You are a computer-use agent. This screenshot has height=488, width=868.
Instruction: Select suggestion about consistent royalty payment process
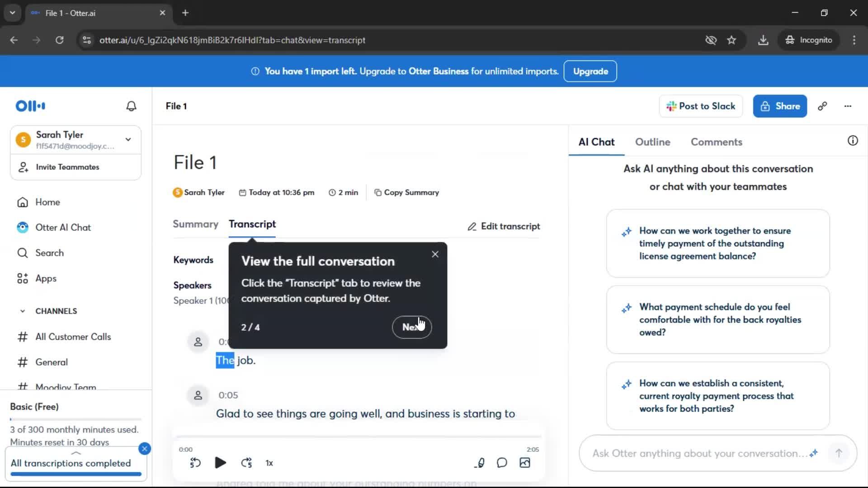pos(718,396)
